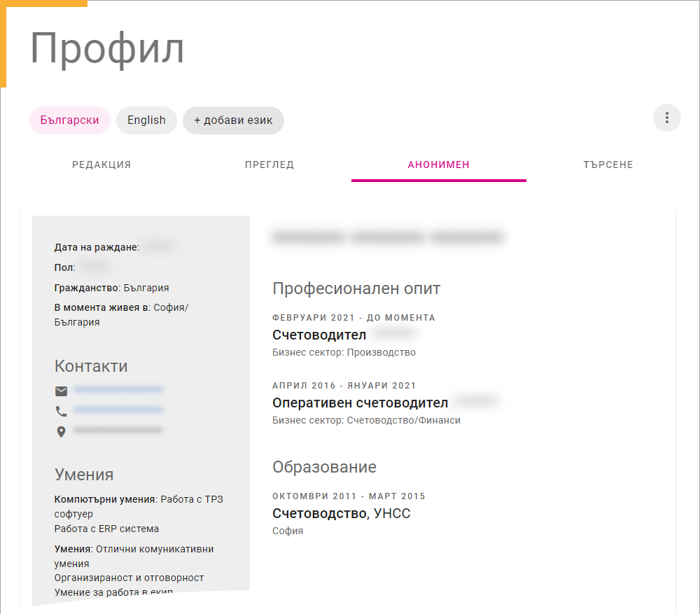The image size is (700, 614).
Task: Click the 'Пол' label
Action: [x=64, y=267]
